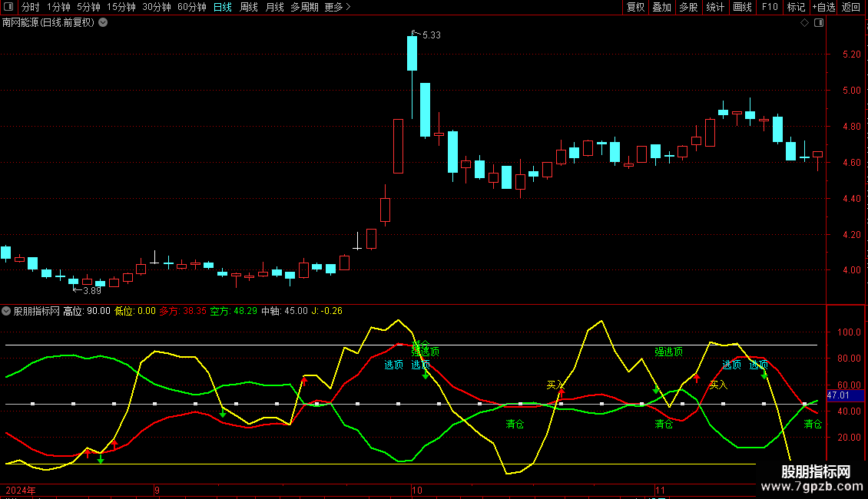Click the 多方: 38.35 indicator value
Viewport: 868px width, 499px height.
pyautogui.click(x=183, y=311)
